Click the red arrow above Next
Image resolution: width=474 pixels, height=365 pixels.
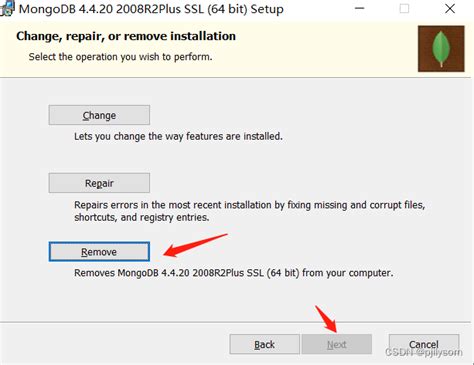[326, 319]
